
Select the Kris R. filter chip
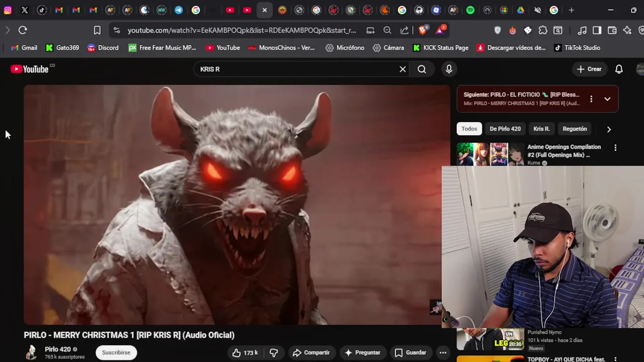(541, 129)
